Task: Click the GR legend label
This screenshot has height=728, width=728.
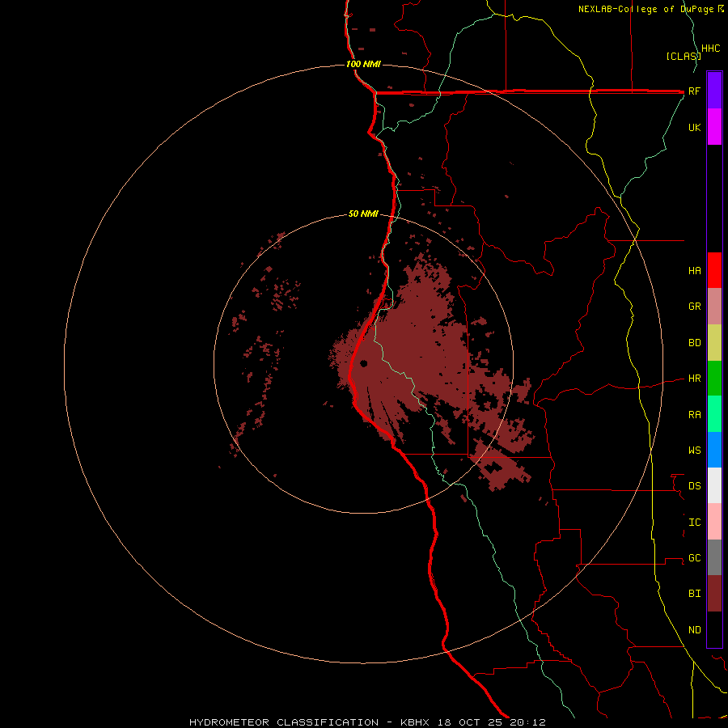Action: click(x=695, y=307)
